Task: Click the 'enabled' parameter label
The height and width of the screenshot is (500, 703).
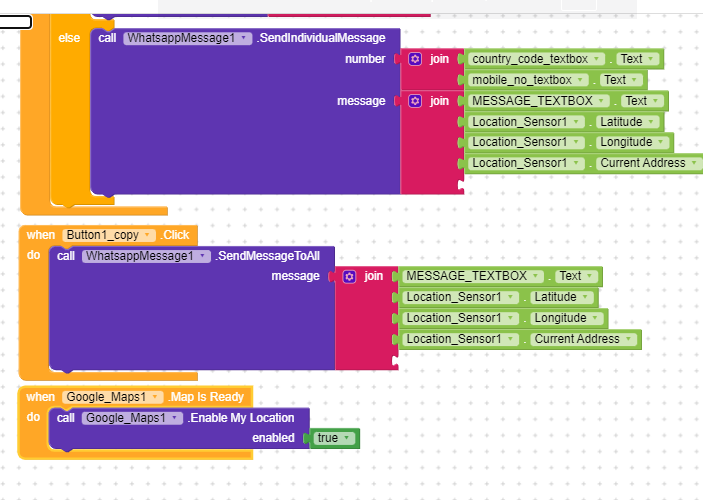Action: tap(273, 438)
